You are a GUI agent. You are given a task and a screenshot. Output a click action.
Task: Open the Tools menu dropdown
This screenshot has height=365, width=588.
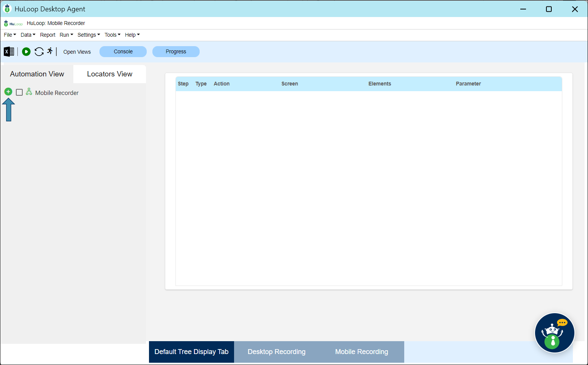point(113,35)
